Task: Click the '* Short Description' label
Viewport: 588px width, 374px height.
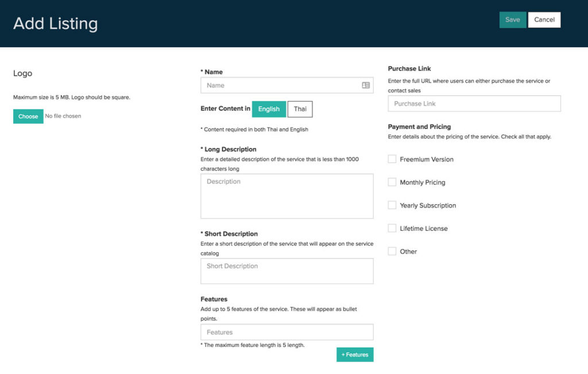Action: coord(229,234)
